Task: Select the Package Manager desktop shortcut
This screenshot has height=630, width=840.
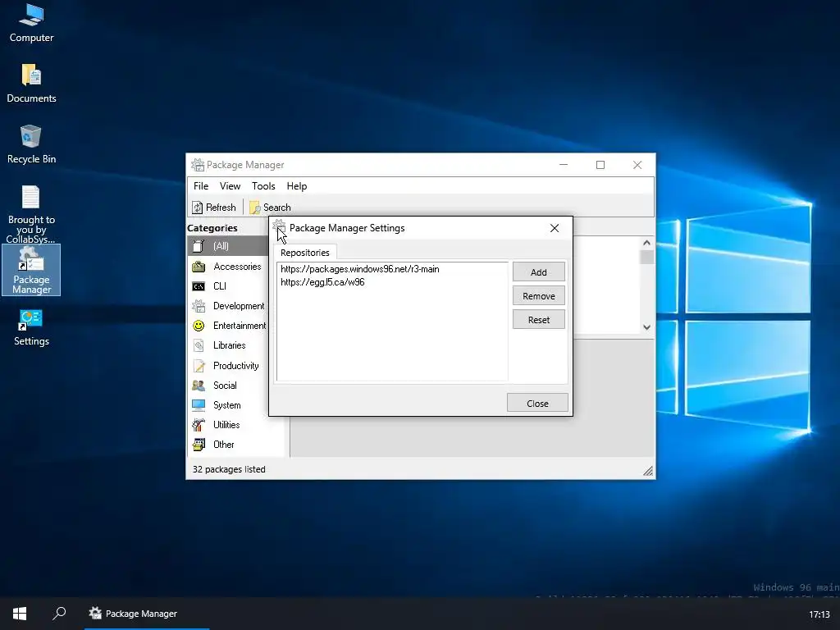Action: point(31,269)
